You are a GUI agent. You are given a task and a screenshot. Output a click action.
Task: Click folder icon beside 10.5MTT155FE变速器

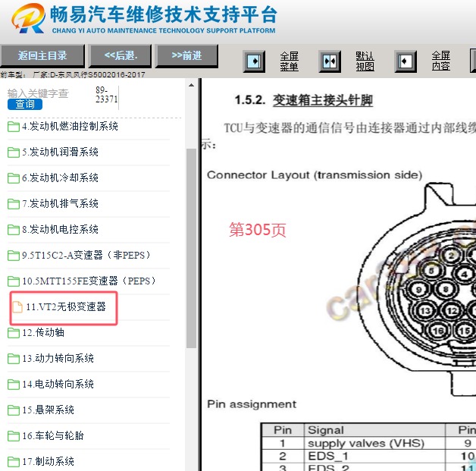14,281
